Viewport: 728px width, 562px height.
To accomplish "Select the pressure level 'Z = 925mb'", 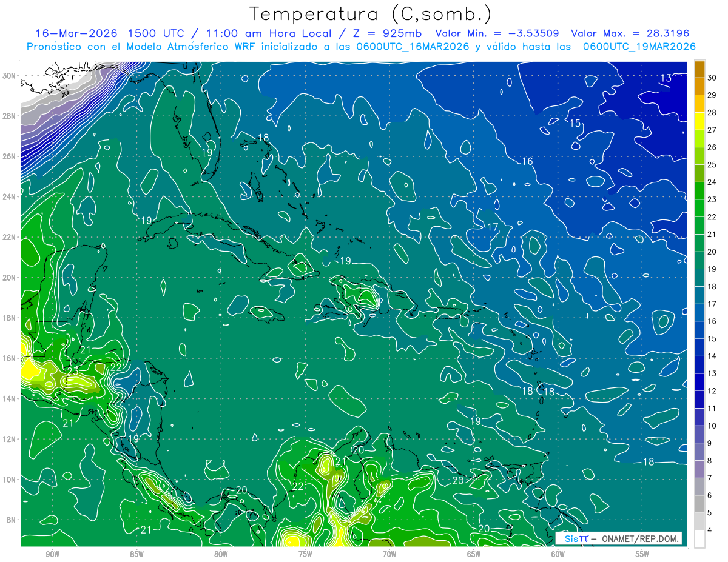I will (387, 33).
